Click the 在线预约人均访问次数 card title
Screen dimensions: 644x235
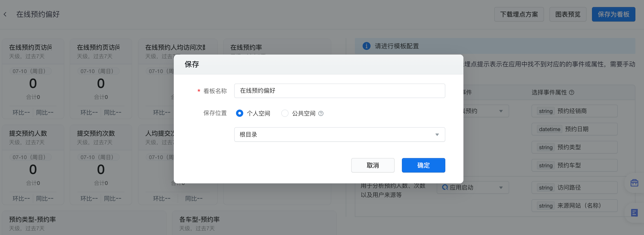point(175,47)
